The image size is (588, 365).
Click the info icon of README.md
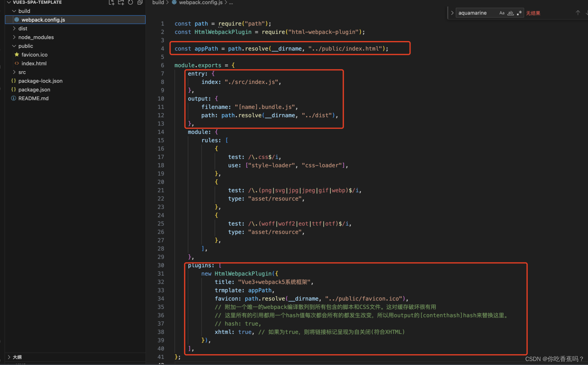point(14,98)
